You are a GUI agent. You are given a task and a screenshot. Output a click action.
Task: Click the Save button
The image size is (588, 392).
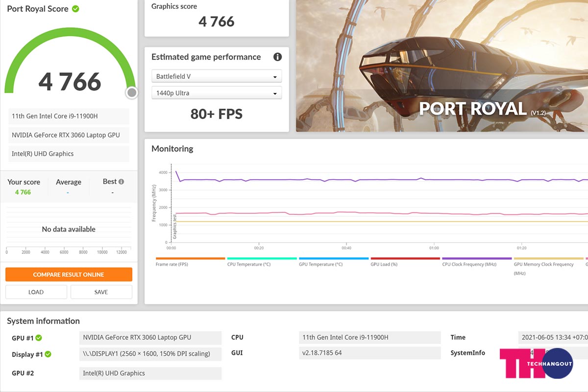click(x=101, y=292)
